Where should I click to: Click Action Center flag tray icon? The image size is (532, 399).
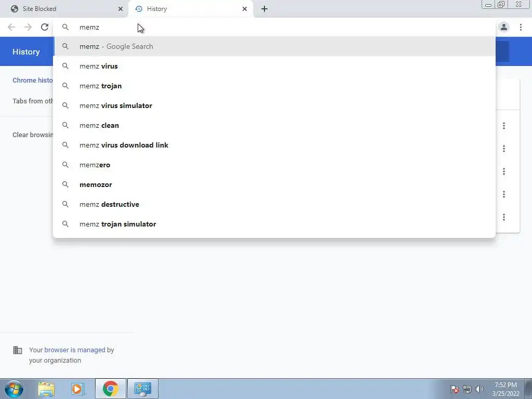(x=455, y=389)
